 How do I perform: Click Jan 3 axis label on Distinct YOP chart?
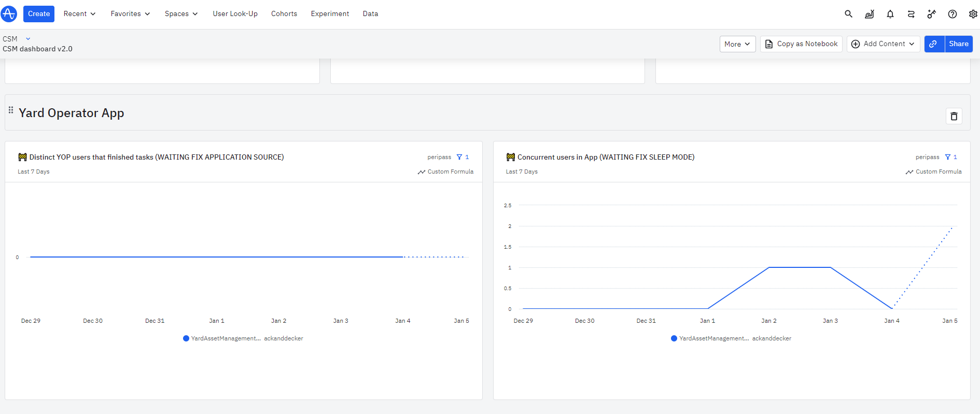pyautogui.click(x=341, y=321)
